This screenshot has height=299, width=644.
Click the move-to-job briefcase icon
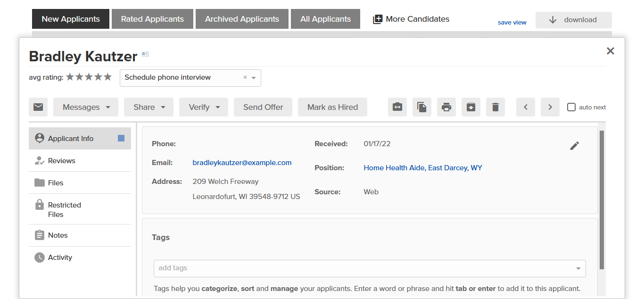(x=397, y=107)
